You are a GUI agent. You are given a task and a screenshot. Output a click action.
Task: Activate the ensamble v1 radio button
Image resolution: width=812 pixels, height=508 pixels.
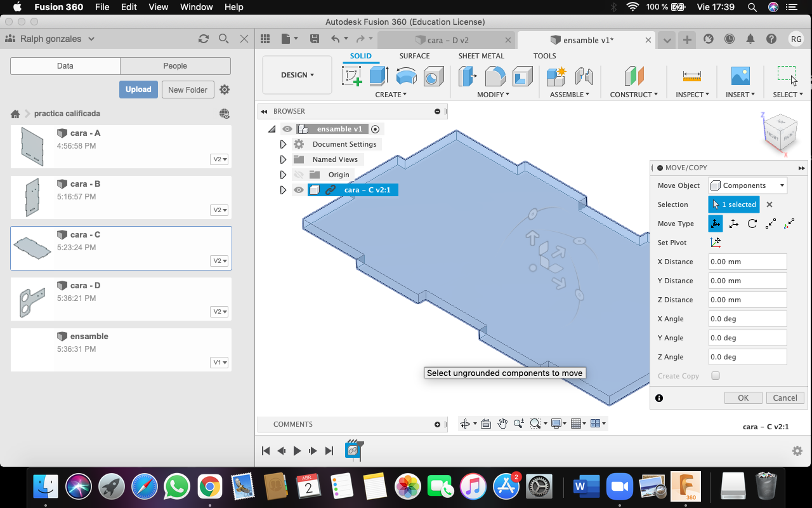pyautogui.click(x=375, y=129)
